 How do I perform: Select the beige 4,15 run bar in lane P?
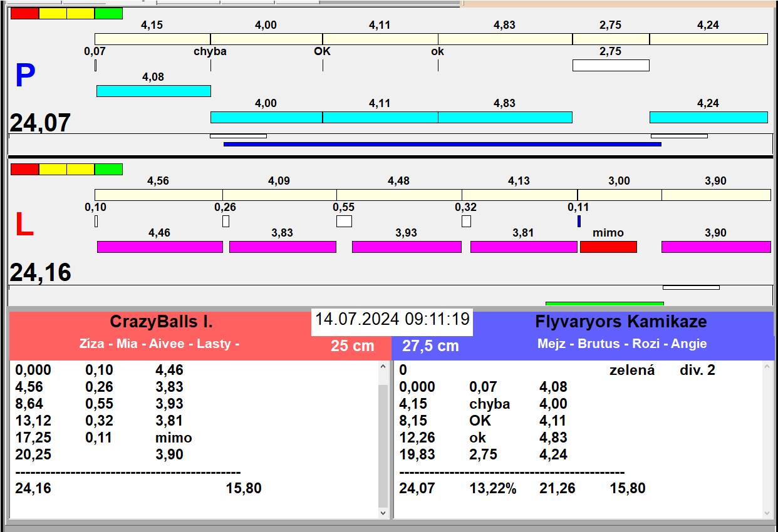(x=152, y=39)
